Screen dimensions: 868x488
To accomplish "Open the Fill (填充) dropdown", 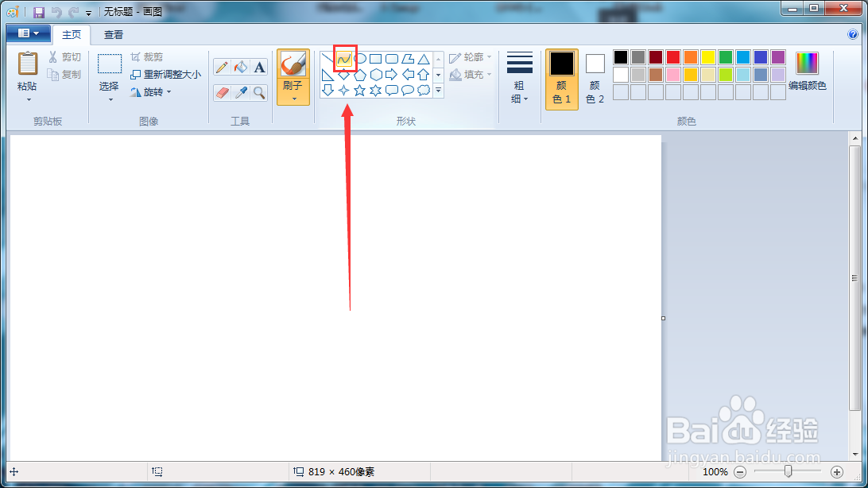I will tap(471, 74).
